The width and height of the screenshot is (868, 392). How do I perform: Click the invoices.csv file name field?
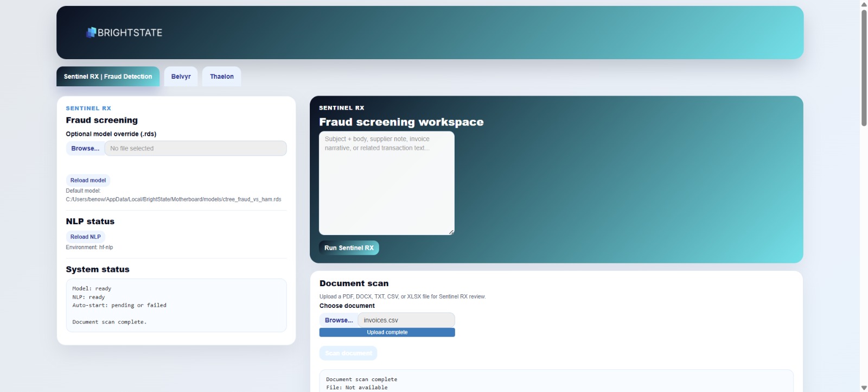pos(406,320)
